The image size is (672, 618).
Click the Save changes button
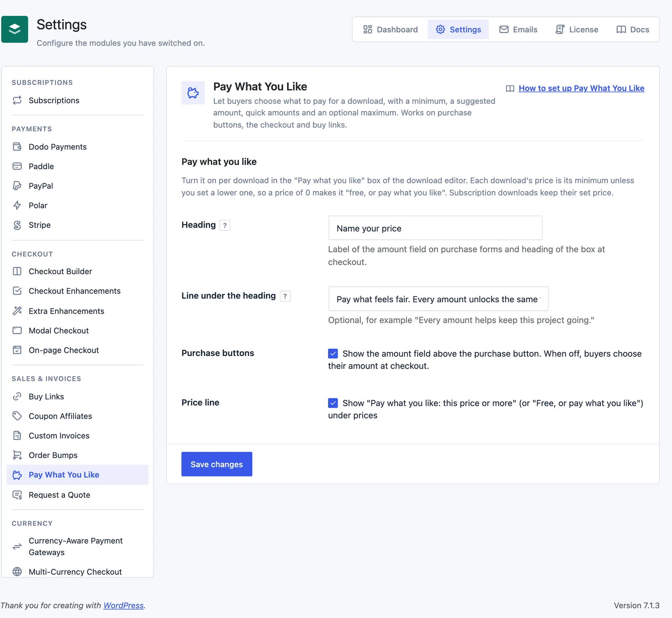point(217,464)
